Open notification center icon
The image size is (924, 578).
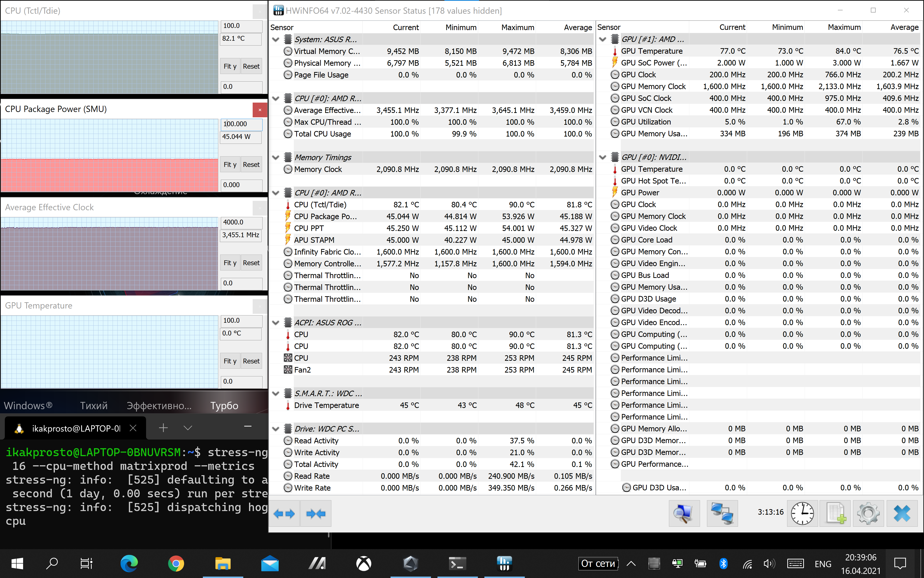[900, 564]
